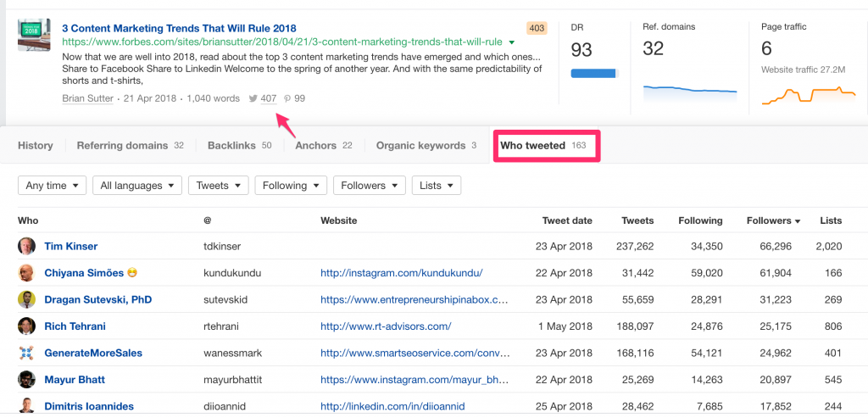This screenshot has height=418, width=868.
Task: Click tweets value 237,262
Action: click(635, 247)
